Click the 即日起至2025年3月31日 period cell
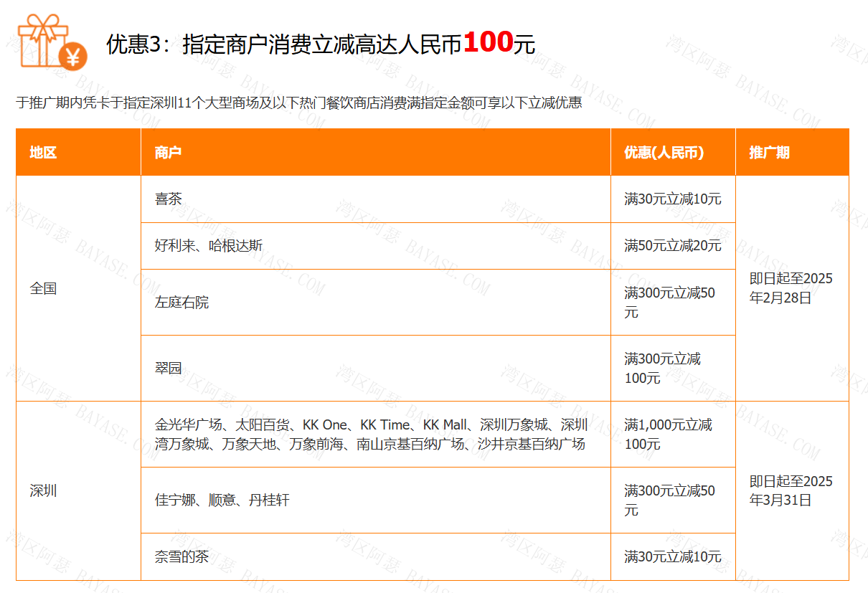 click(x=792, y=491)
